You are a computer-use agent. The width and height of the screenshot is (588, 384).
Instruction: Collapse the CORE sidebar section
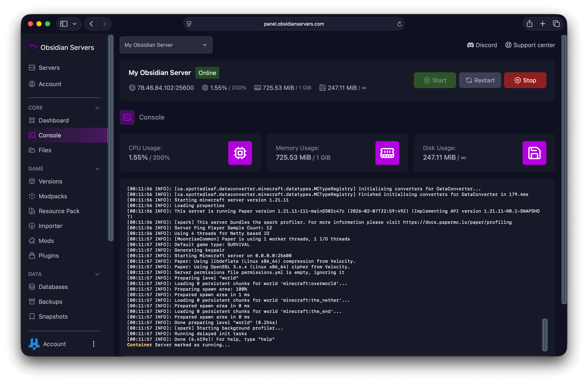pos(97,108)
